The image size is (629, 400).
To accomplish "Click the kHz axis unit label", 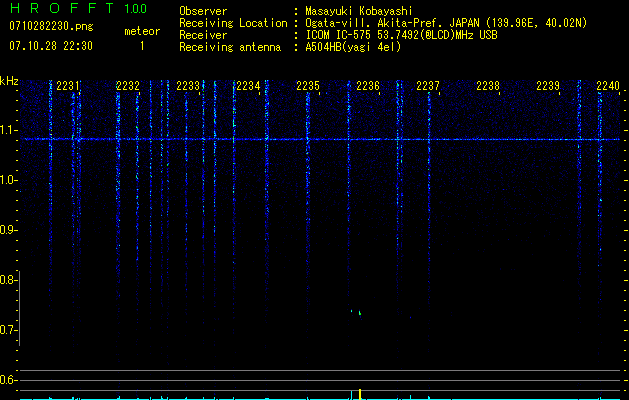I will point(9,81).
